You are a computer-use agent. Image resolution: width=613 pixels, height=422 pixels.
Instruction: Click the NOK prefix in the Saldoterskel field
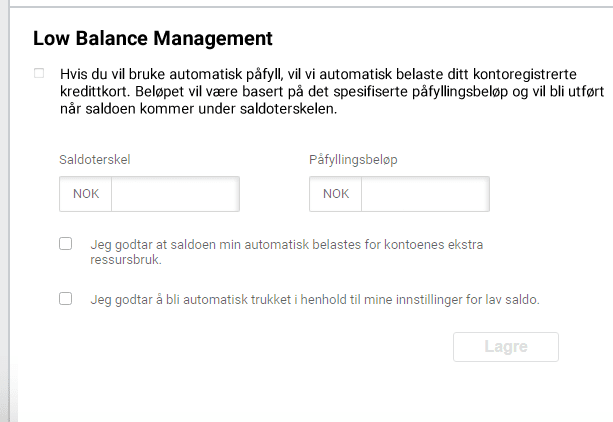86,194
